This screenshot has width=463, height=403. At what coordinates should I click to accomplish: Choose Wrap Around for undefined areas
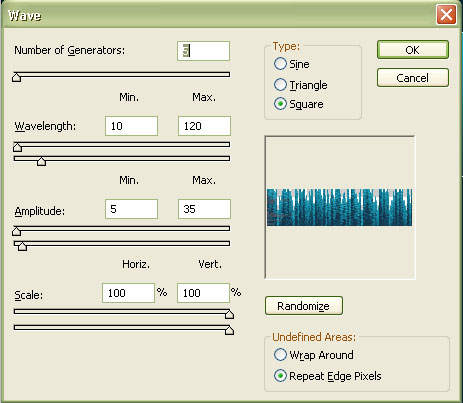point(280,355)
